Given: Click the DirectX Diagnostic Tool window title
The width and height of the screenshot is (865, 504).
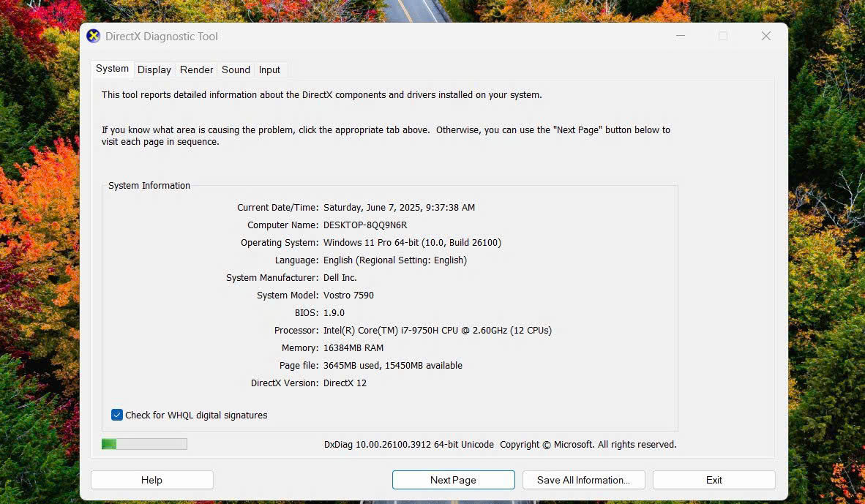Looking at the screenshot, I should tap(162, 37).
